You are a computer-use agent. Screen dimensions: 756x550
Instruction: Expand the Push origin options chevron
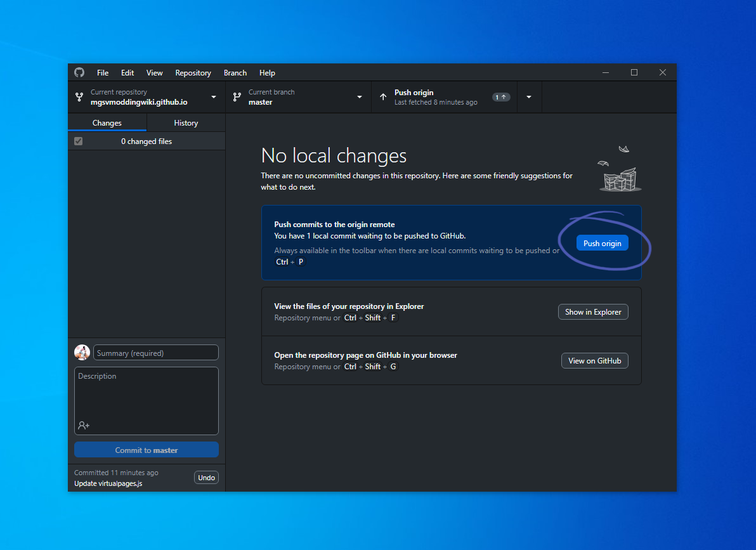529,96
